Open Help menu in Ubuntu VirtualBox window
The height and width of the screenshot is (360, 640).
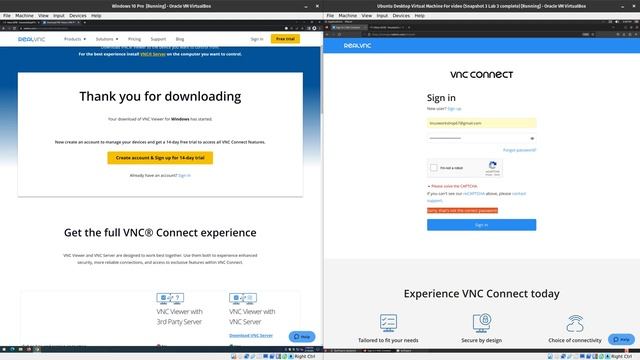tap(420, 16)
